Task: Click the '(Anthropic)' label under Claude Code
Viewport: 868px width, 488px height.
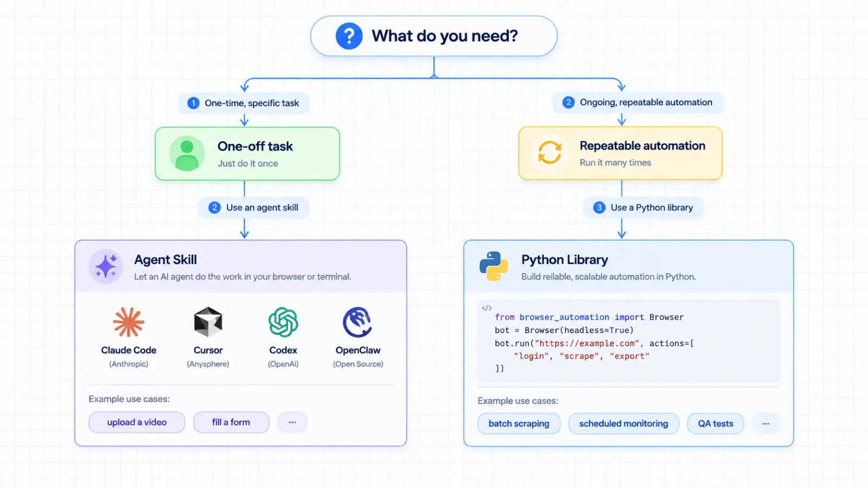Action: click(x=129, y=364)
